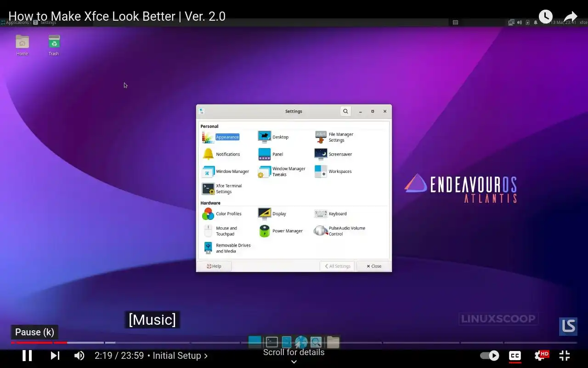Open Display settings icon
The height and width of the screenshot is (368, 588).
click(265, 214)
